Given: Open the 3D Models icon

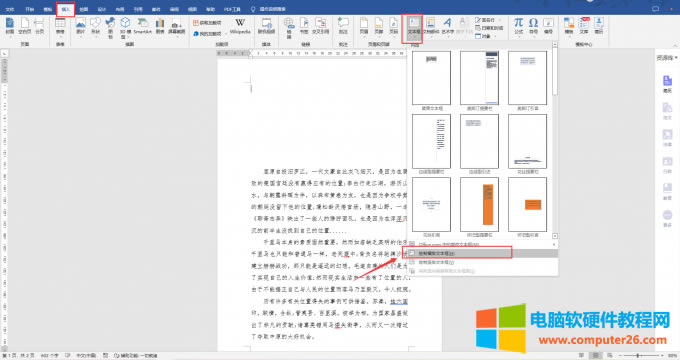Looking at the screenshot, I should click(125, 27).
